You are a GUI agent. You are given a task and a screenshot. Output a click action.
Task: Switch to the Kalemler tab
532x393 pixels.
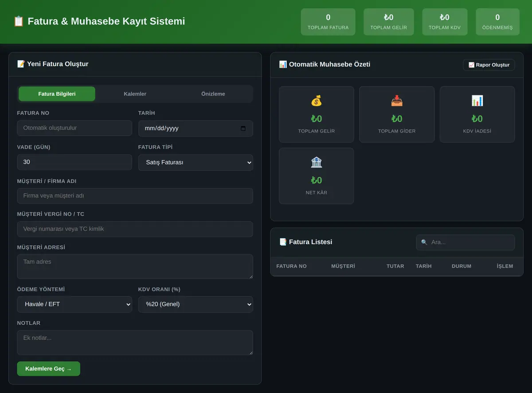click(x=135, y=94)
